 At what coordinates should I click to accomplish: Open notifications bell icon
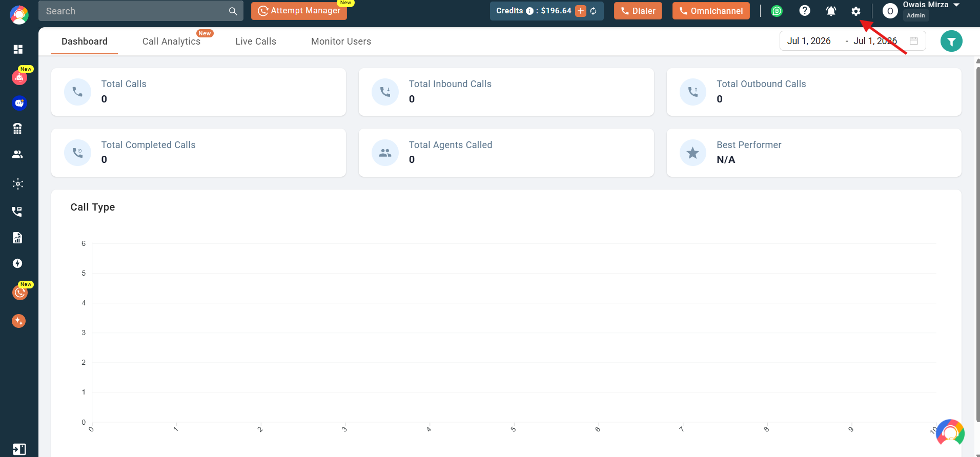(831, 11)
